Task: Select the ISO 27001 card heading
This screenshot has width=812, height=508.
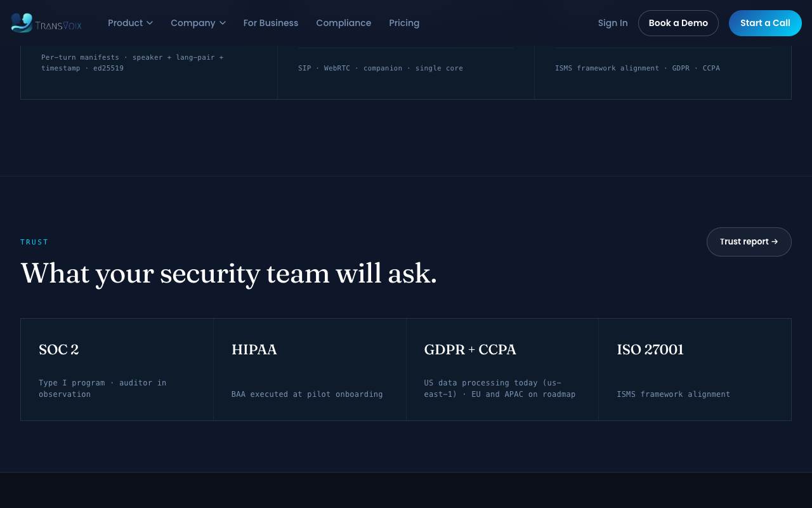Action: tap(650, 349)
